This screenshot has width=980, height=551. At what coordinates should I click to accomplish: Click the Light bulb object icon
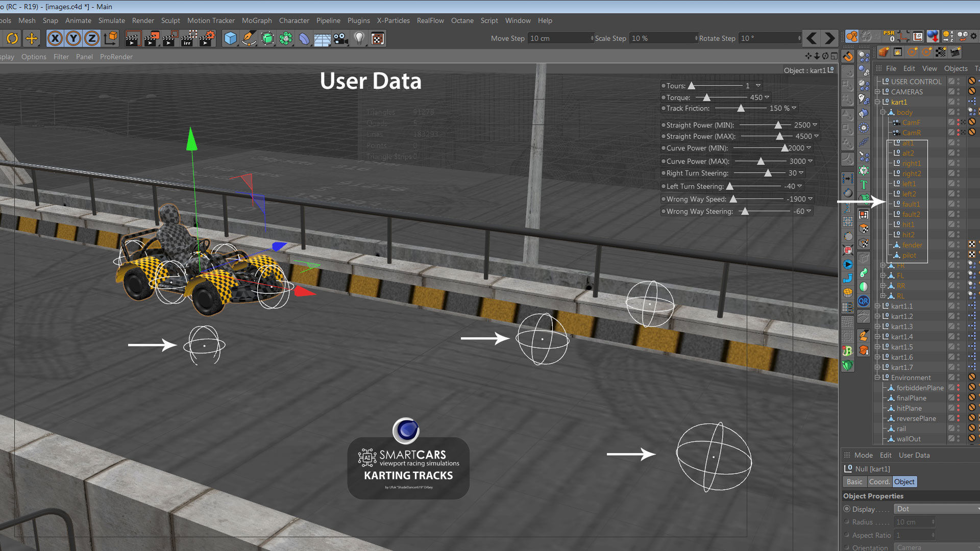(359, 38)
